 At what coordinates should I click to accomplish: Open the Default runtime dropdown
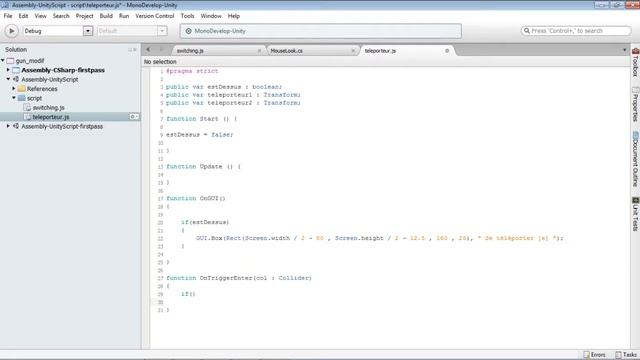pos(162,31)
